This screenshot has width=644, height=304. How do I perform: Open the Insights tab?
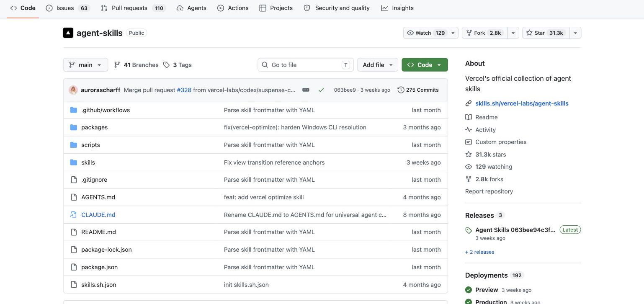point(397,8)
